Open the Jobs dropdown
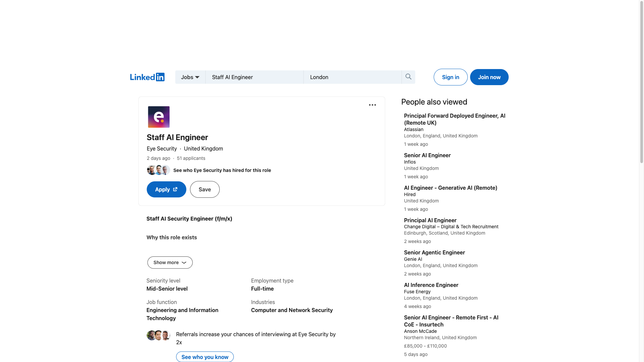The image size is (644, 362). coord(190,77)
